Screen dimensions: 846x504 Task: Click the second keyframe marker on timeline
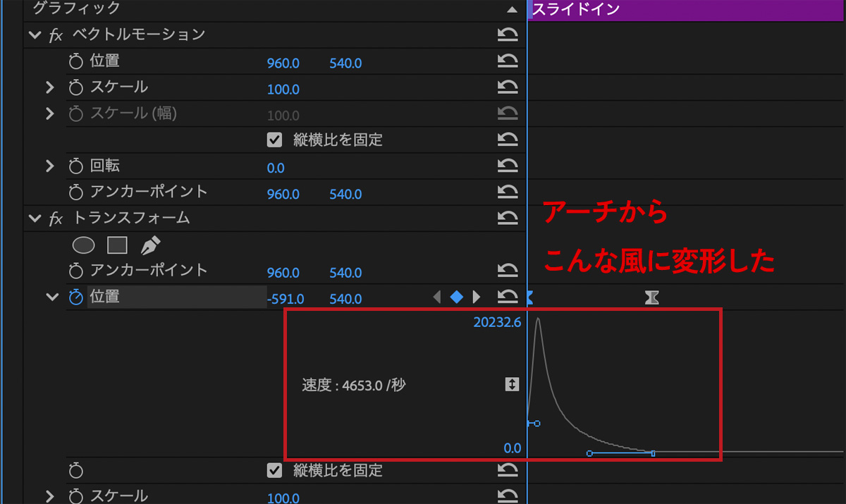(x=652, y=298)
